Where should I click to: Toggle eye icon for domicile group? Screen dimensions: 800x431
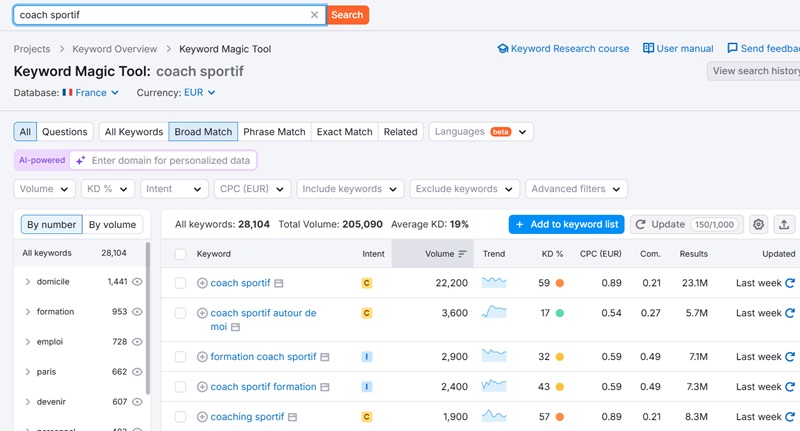pos(137,282)
